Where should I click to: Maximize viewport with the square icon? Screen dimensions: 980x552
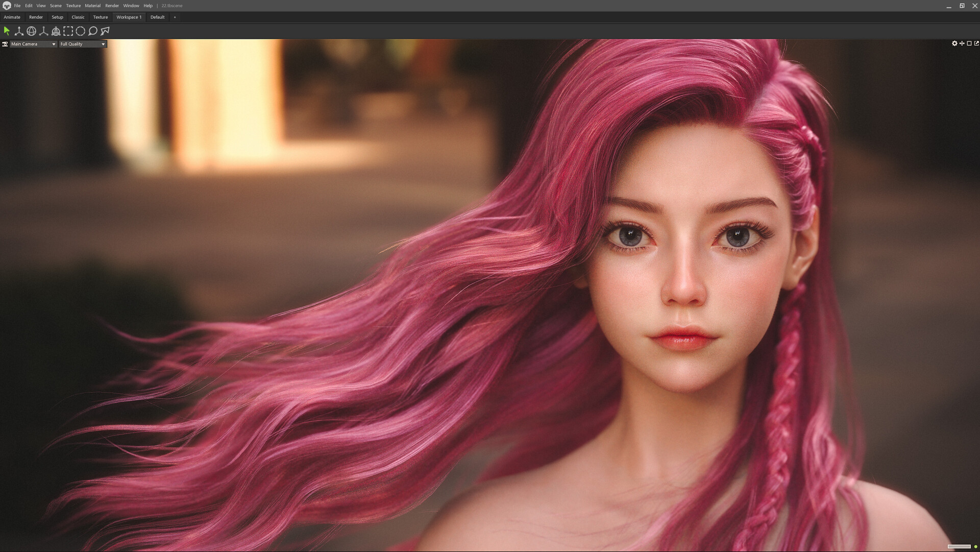pos(969,43)
